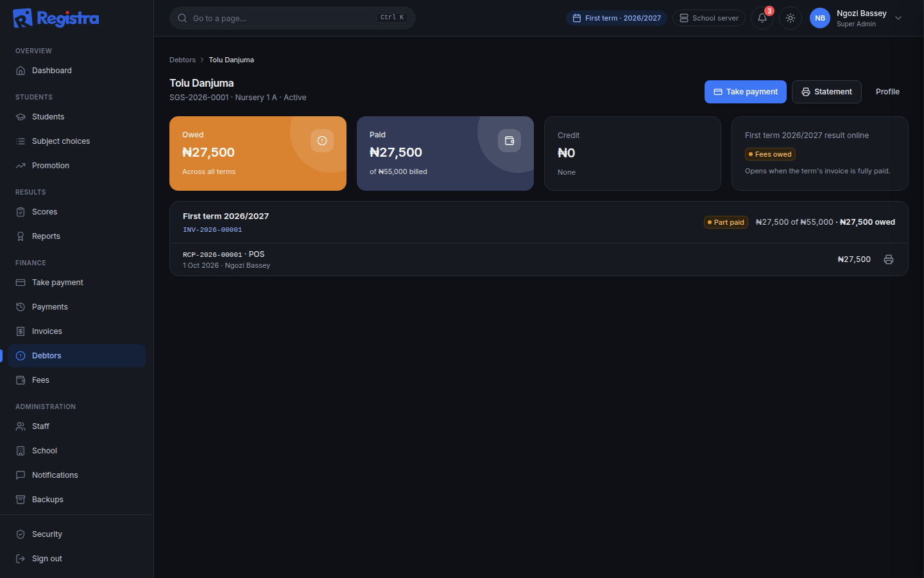Click receipt number RCP-2026-00001
924x578 pixels.
212,254
